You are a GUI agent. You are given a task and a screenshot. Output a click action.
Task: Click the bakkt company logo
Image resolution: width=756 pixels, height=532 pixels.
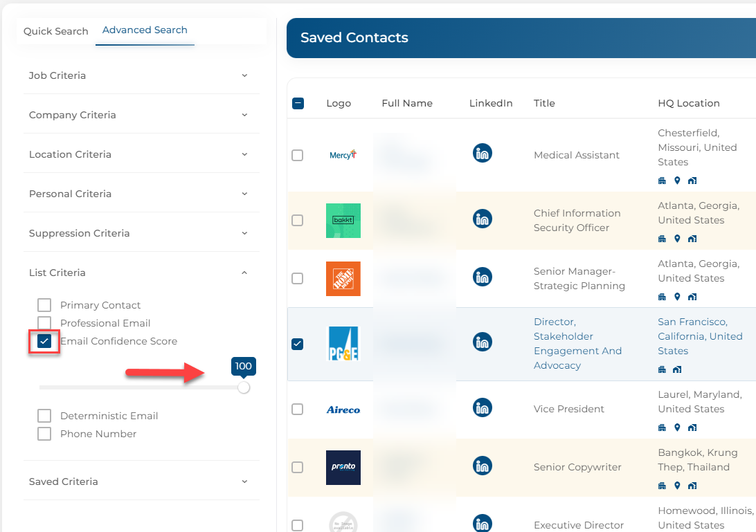[343, 221]
